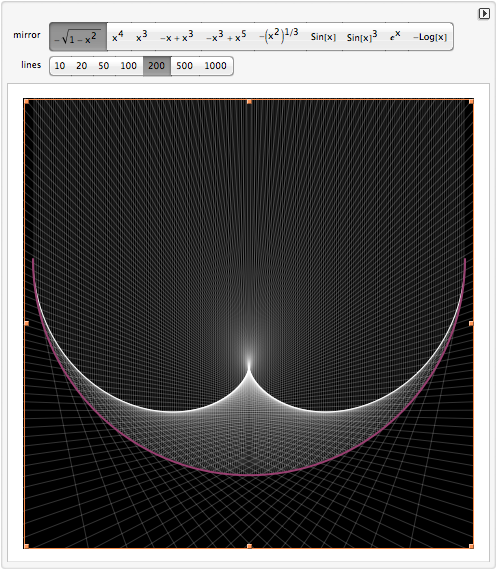497x569 pixels.
Task: Choose the x³ mirror function
Action: pos(141,37)
